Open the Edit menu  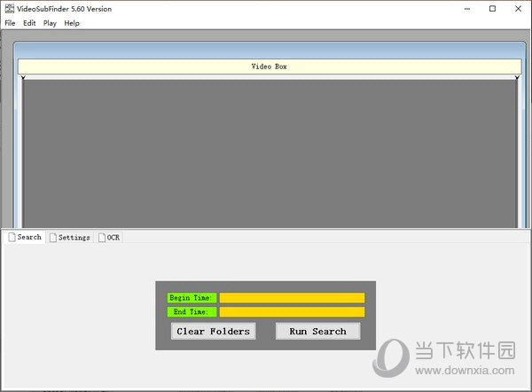[29, 23]
